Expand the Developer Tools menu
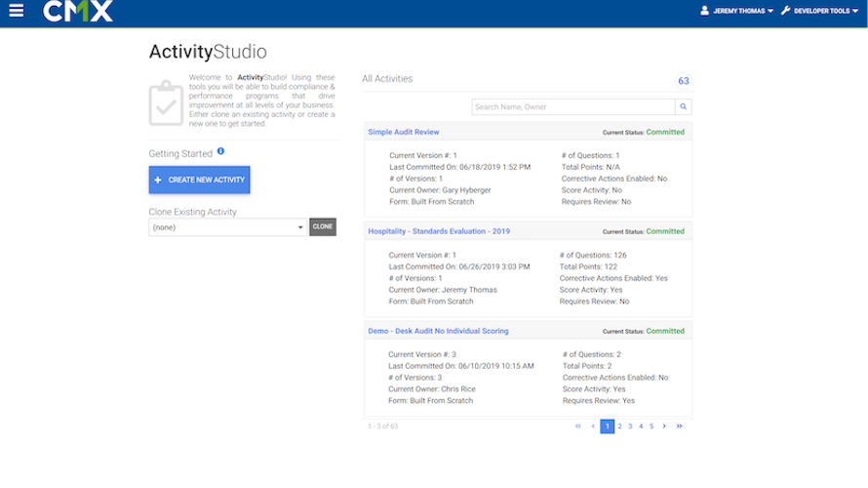This screenshot has height=488, width=868. pyautogui.click(x=823, y=12)
